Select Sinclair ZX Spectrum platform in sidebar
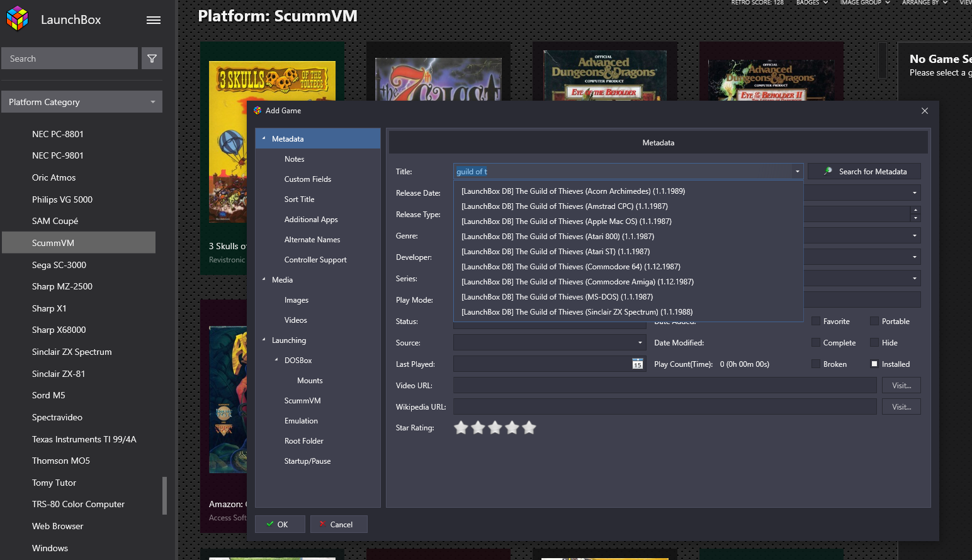The image size is (972, 560). click(72, 352)
